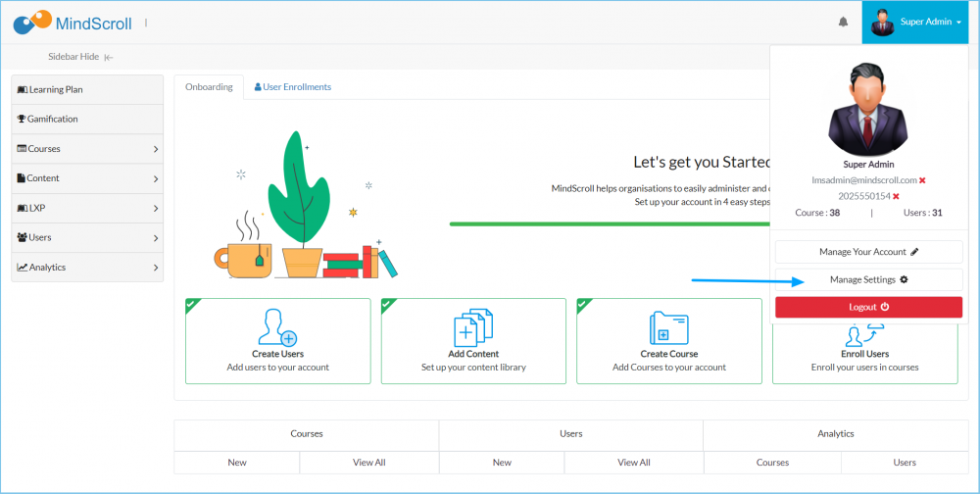This screenshot has width=980, height=494.
Task: Click the red Logout button
Action: (x=868, y=307)
